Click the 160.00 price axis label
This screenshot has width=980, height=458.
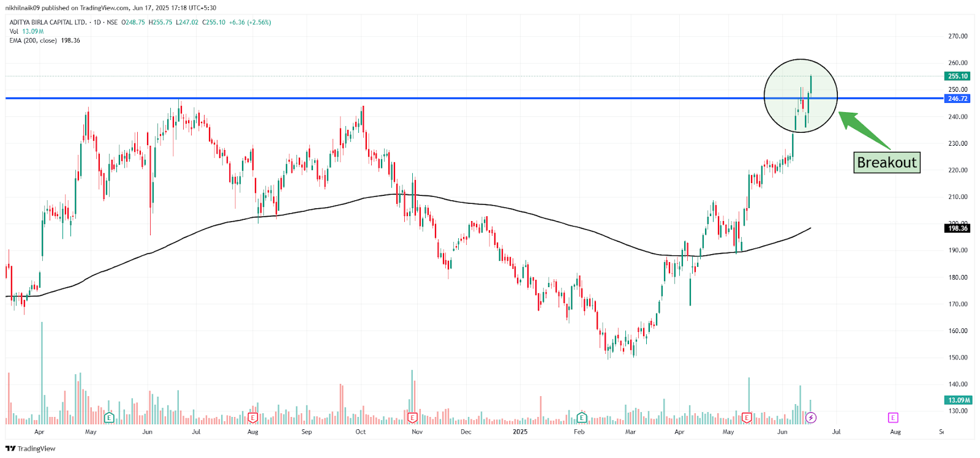(958, 331)
